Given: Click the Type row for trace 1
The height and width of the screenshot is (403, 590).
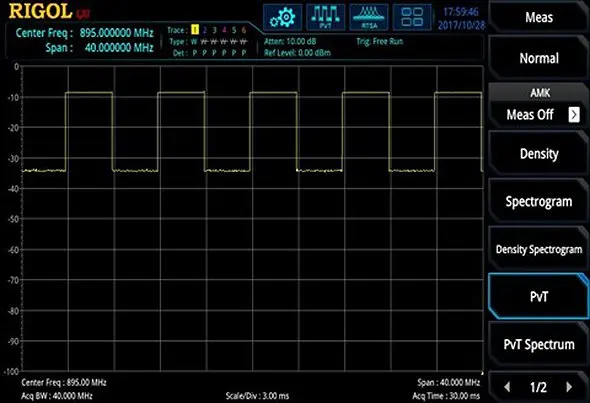Looking at the screenshot, I should pos(194,41).
